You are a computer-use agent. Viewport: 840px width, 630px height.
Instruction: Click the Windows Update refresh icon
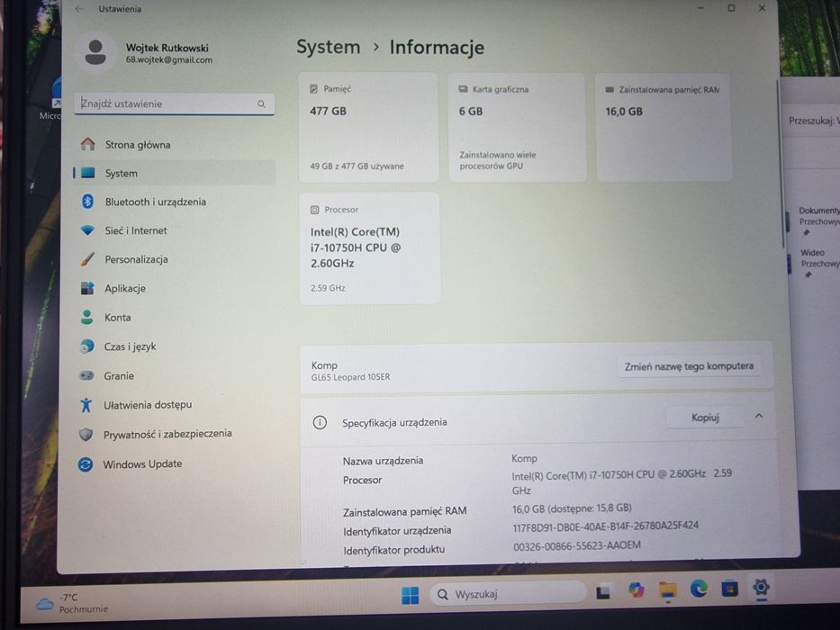[x=86, y=464]
